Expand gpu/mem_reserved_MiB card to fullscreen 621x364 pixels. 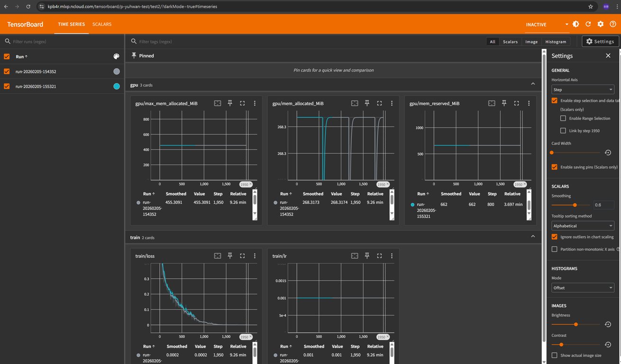click(x=517, y=103)
